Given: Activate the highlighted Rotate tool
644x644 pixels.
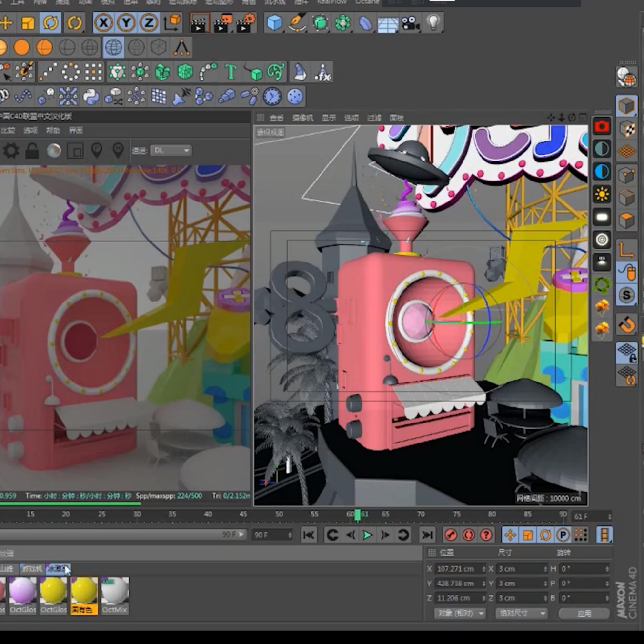Looking at the screenshot, I should pos(51,22).
